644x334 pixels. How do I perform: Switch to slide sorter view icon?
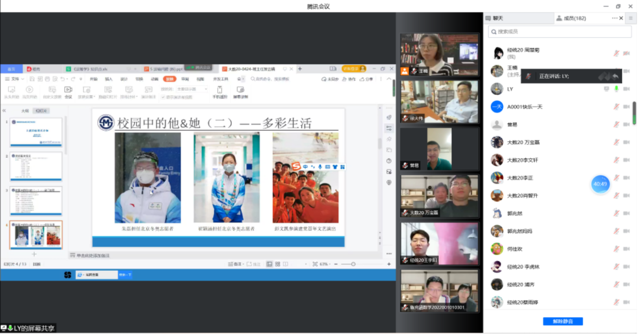[277, 264]
